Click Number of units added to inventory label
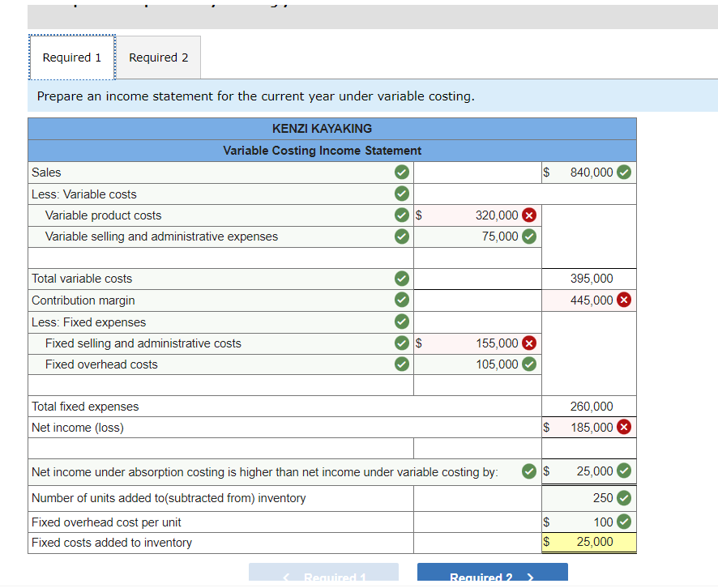This screenshot has width=718, height=588. click(x=168, y=498)
